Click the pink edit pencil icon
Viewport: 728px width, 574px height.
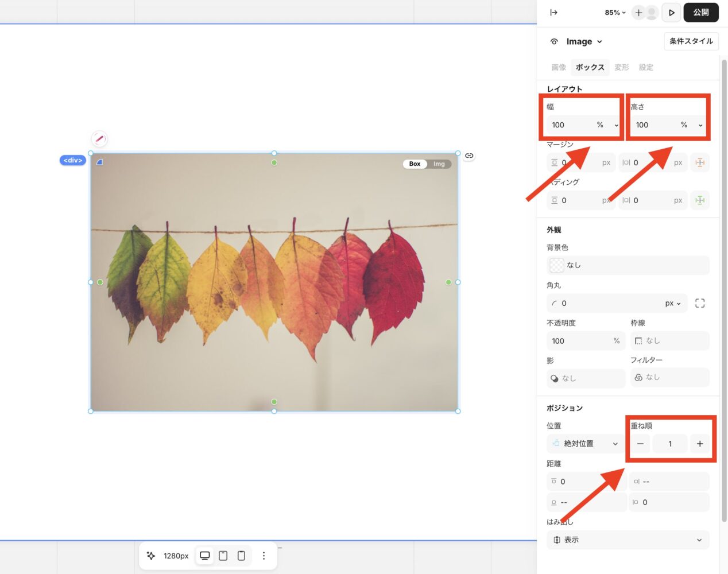99,139
